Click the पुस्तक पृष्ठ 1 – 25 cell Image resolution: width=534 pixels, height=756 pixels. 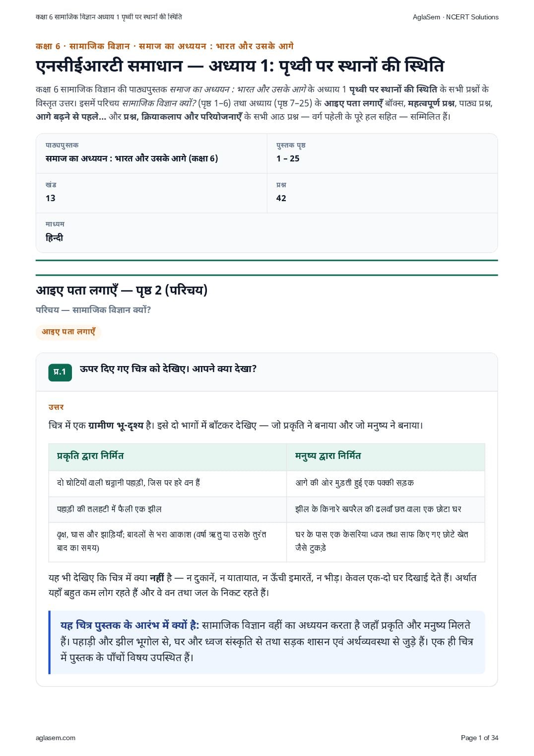pos(382,153)
